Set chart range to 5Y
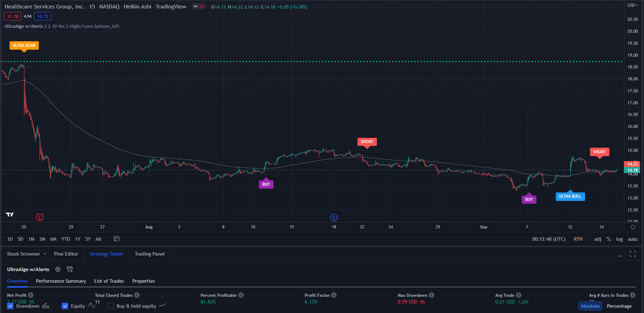The height and width of the screenshot is (313, 644). point(88,239)
